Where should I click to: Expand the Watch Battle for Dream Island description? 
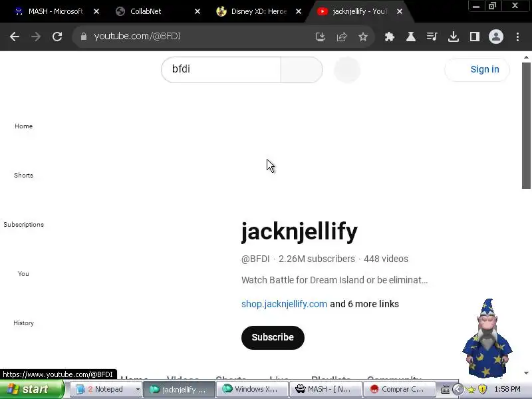pyautogui.click(x=334, y=280)
